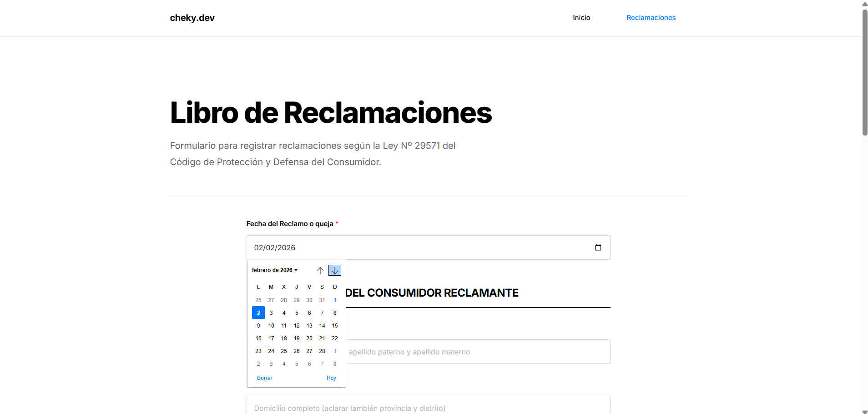Click the scrollbar up arrow icon

[x=864, y=5]
